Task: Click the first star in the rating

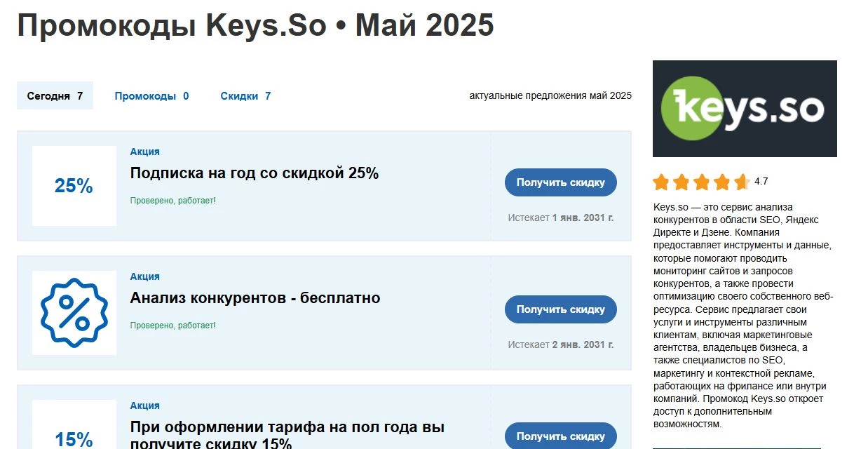Action: click(x=660, y=181)
